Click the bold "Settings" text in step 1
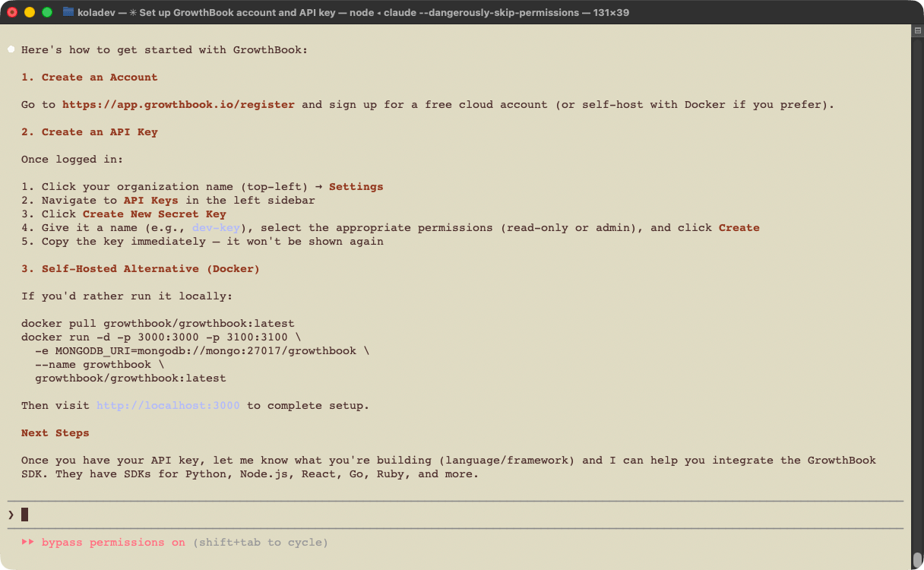Screen dimensions: 924x570 [356, 187]
